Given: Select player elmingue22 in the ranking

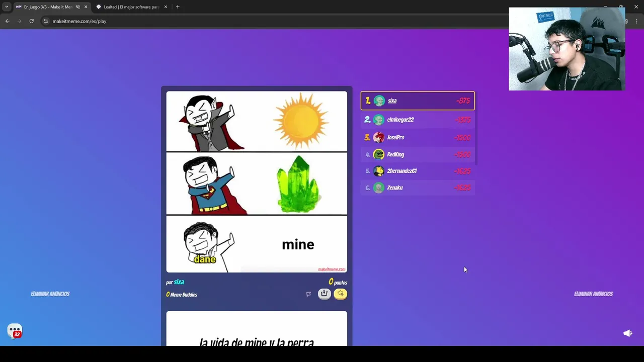Looking at the screenshot, I should [418, 120].
